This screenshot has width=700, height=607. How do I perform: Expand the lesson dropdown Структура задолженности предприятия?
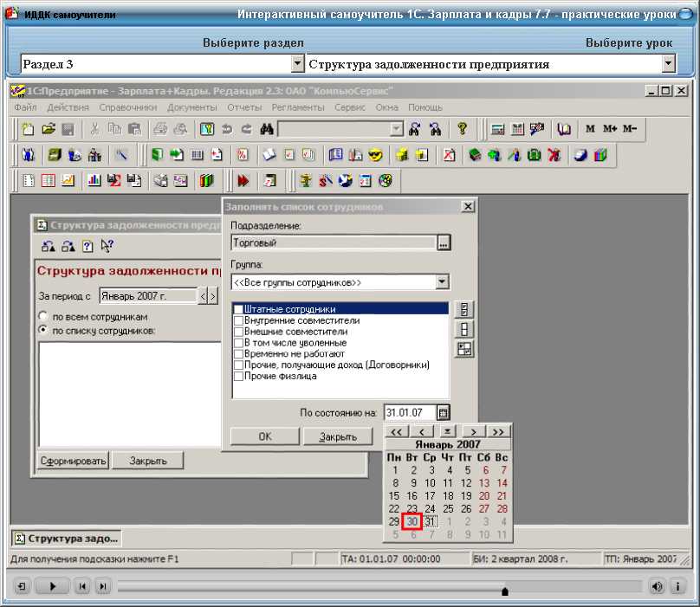tap(668, 64)
